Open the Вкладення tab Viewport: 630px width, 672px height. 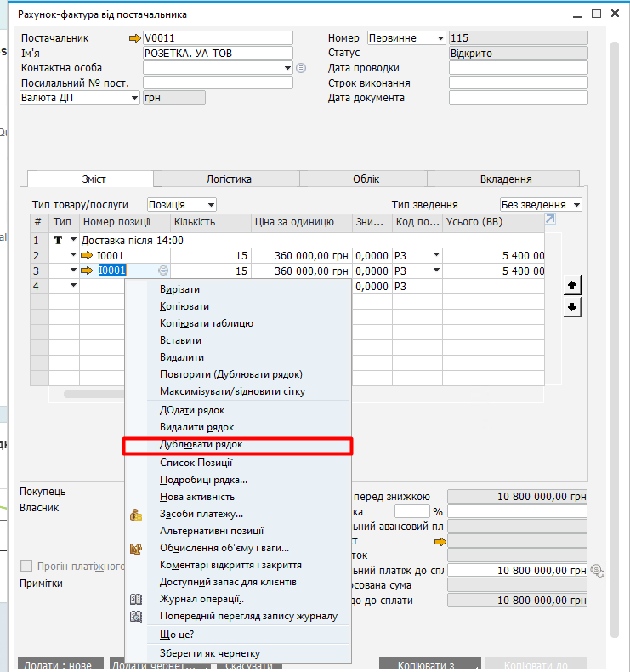506,179
